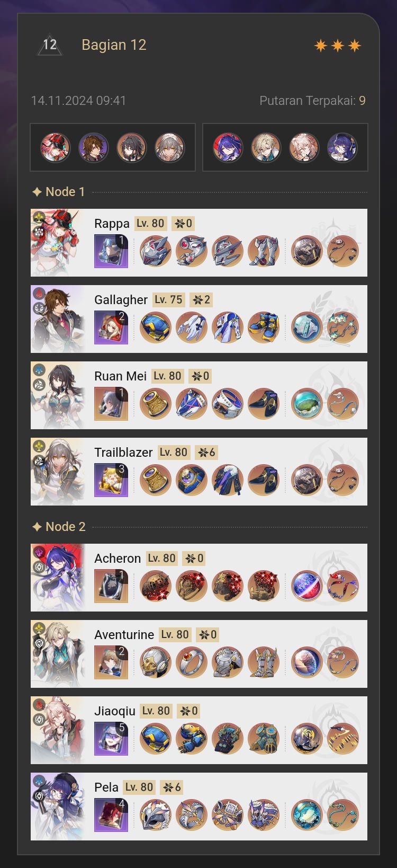Image resolution: width=397 pixels, height=868 pixels.
Task: Click Trailblazer's eidolon 6 badge
Action: click(206, 453)
